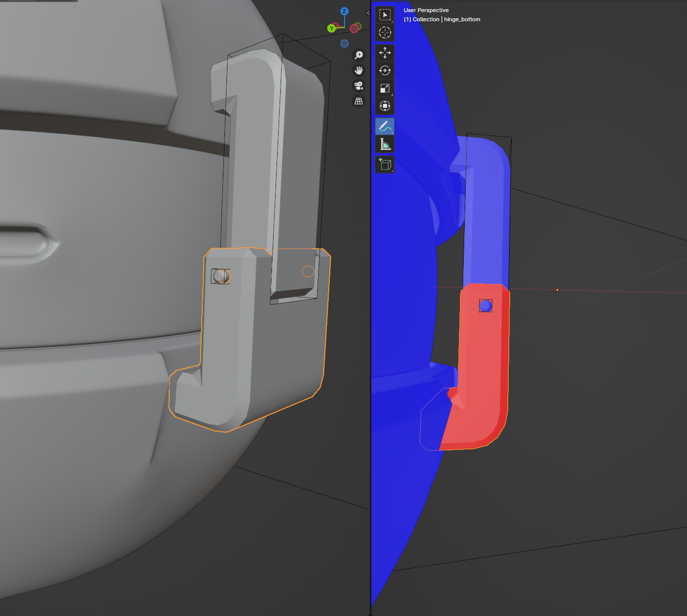Activate the 3D Cursor tool
This screenshot has height=616, width=687.
385,33
